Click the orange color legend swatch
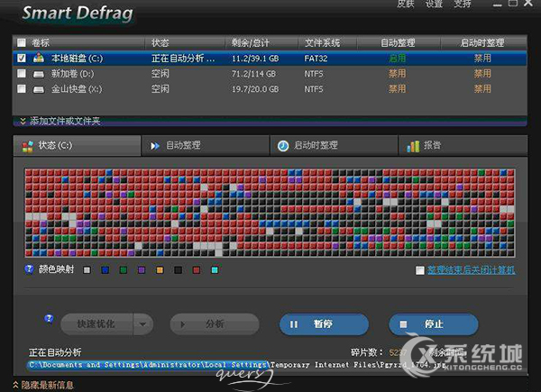The height and width of the screenshot is (392, 541). pyautogui.click(x=160, y=270)
